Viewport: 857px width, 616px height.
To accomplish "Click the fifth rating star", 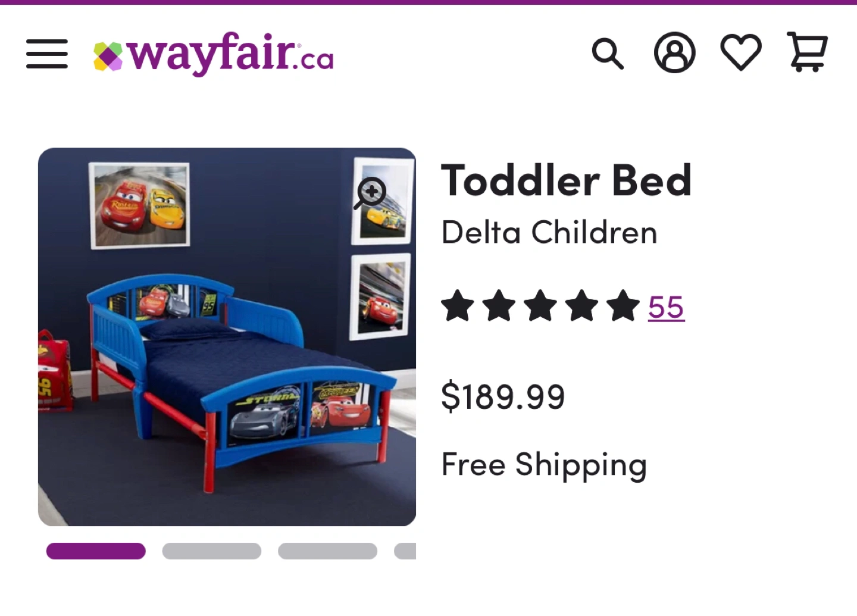I will click(623, 306).
